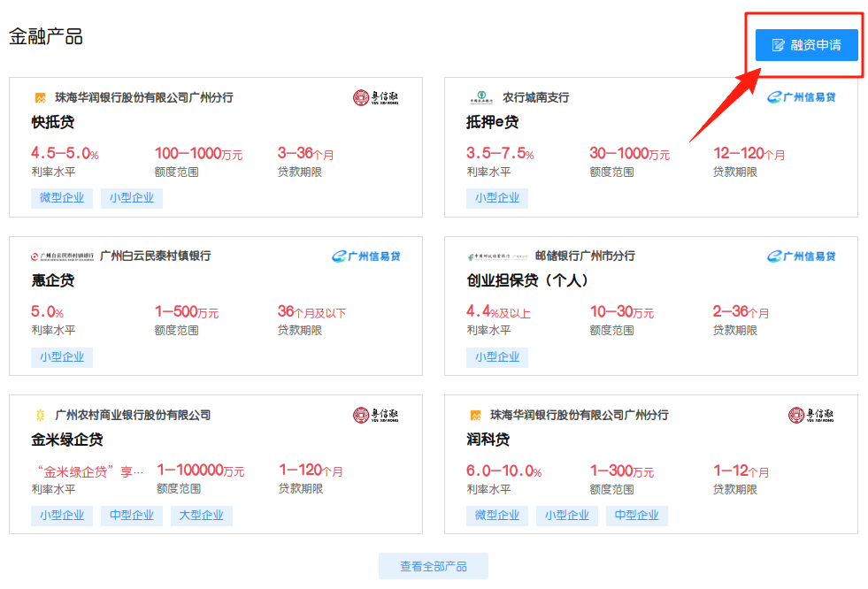
Task: Click the 金融产品 section heading
Action: click(x=46, y=36)
